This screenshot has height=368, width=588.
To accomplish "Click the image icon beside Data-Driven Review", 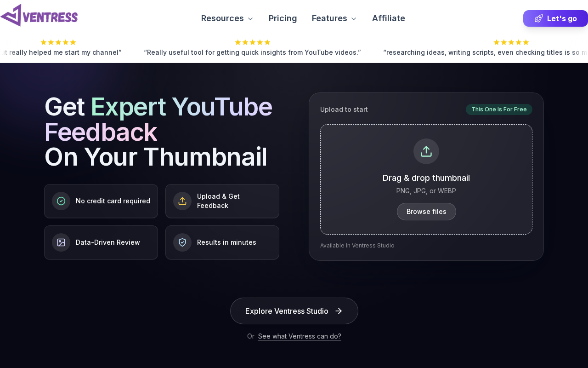I will click(61, 242).
